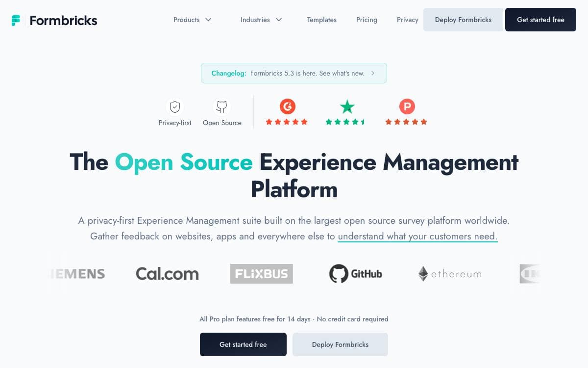Click the arrow in the Changelog banner
Viewport: 588px width, 368px height.
[373, 73]
